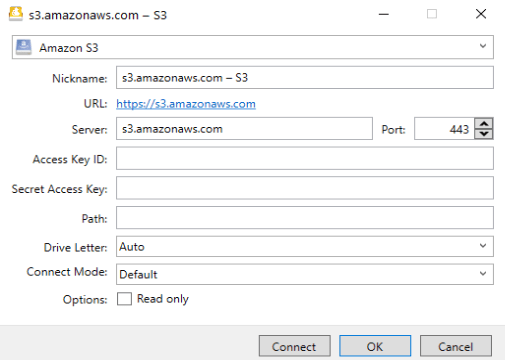Click the Cancel button
Screen dimensions: 505x360
click(x=456, y=346)
